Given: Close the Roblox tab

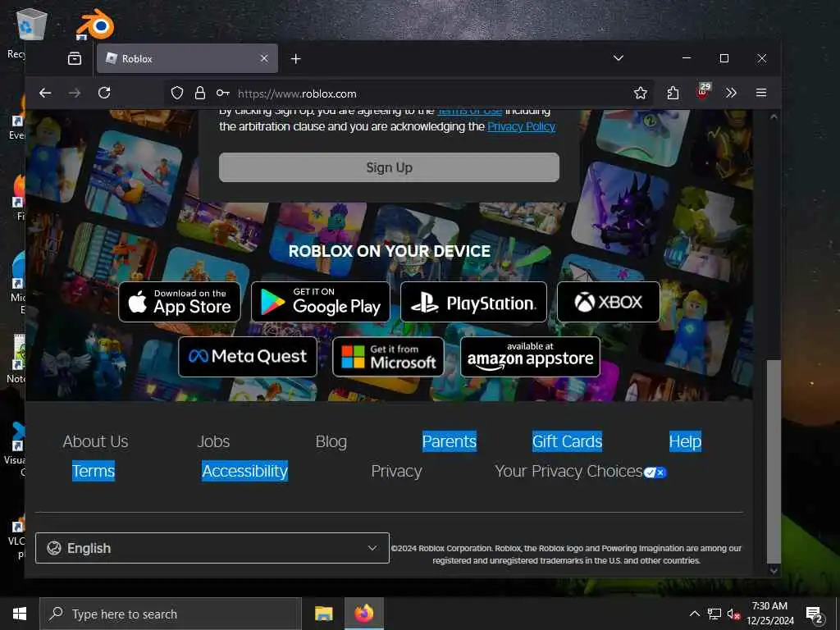Looking at the screenshot, I should pyautogui.click(x=264, y=58).
